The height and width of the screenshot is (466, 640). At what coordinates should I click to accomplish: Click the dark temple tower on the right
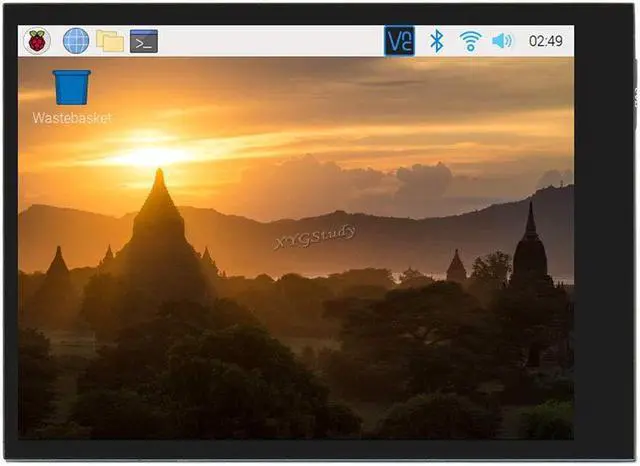(x=529, y=250)
